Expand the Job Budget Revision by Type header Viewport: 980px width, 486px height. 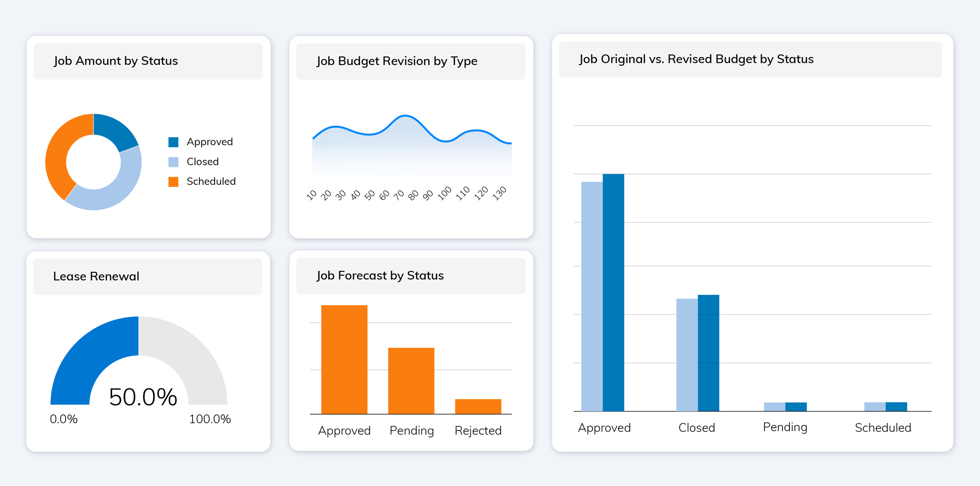[397, 61]
